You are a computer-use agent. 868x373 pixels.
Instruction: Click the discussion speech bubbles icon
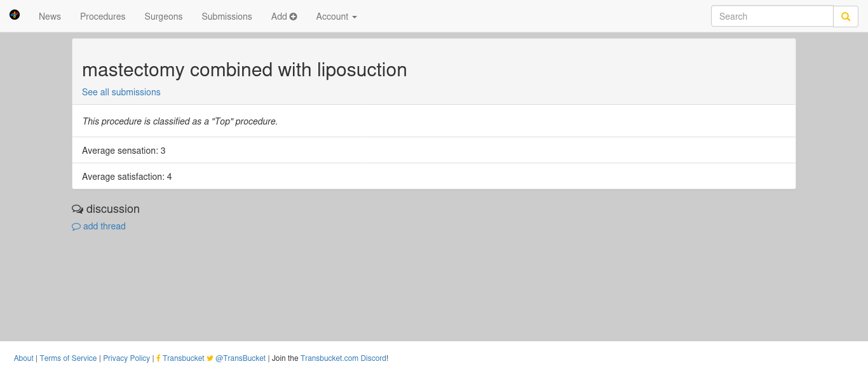[78, 209]
